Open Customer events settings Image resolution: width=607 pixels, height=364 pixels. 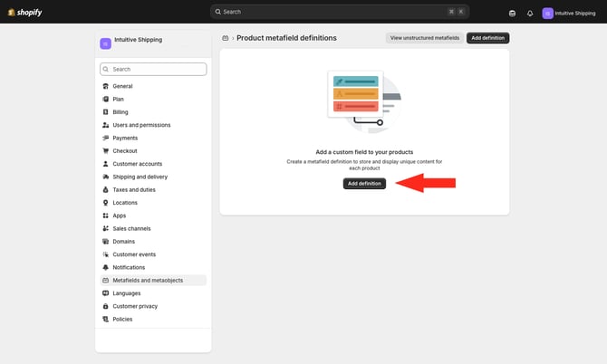click(x=153, y=254)
